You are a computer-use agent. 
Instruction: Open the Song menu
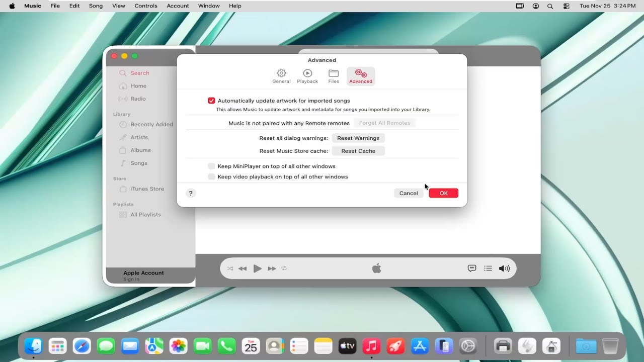coord(96,6)
